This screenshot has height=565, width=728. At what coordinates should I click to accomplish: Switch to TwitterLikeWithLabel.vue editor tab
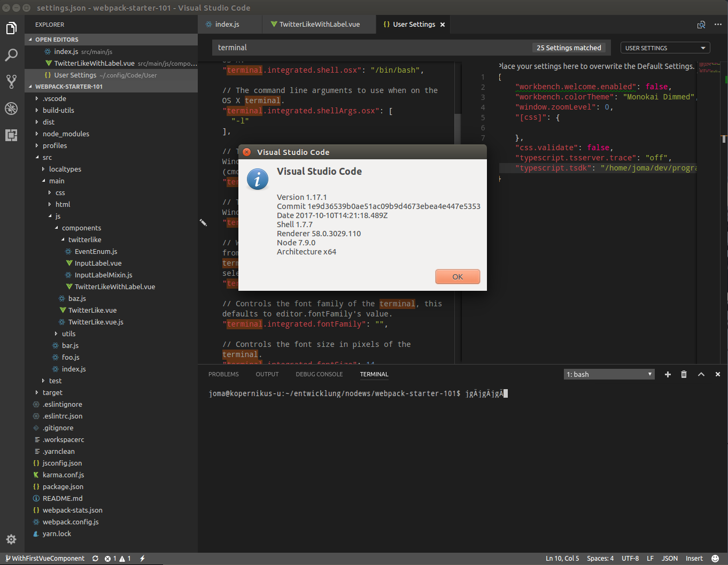pos(319,25)
